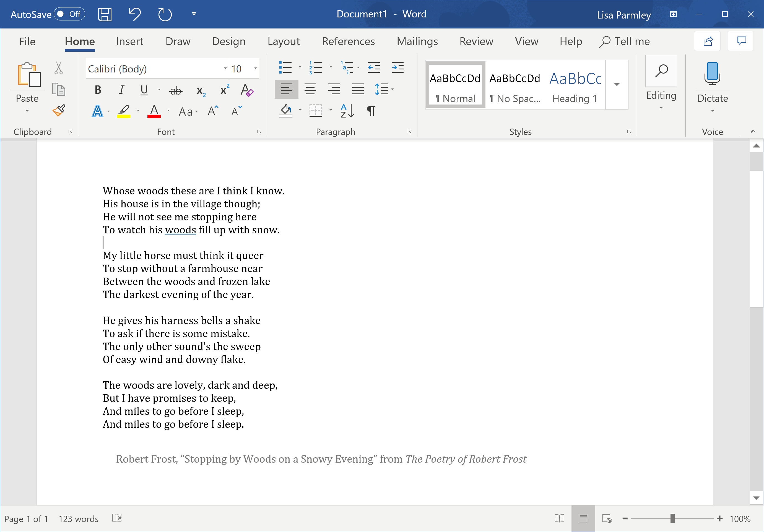Click the Redo/Repeat icon
Screen dimensions: 764x532
pyautogui.click(x=165, y=14)
